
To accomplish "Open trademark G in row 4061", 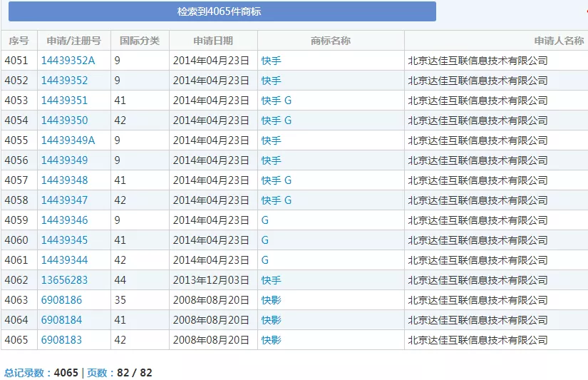I will pos(264,260).
